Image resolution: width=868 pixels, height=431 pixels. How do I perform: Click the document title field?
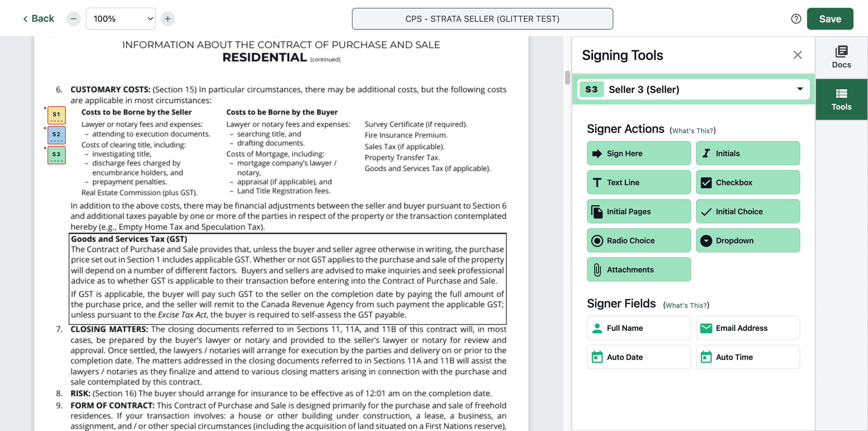pos(482,19)
